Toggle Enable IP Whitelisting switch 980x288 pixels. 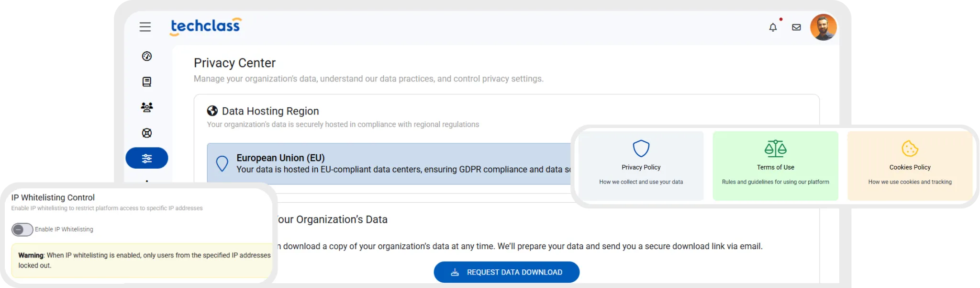point(22,230)
